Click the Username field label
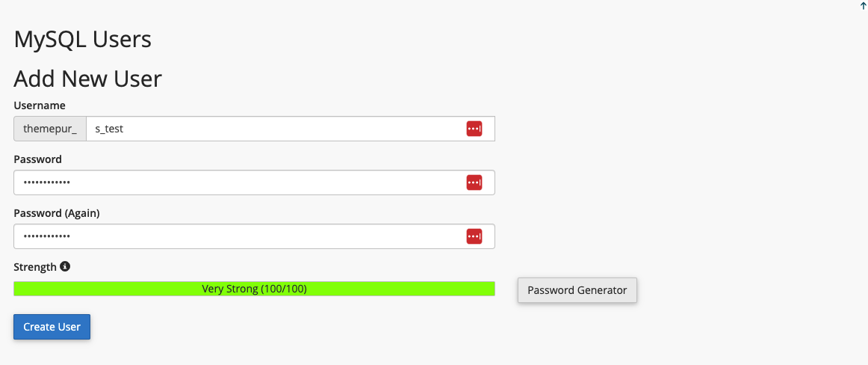 [40, 105]
